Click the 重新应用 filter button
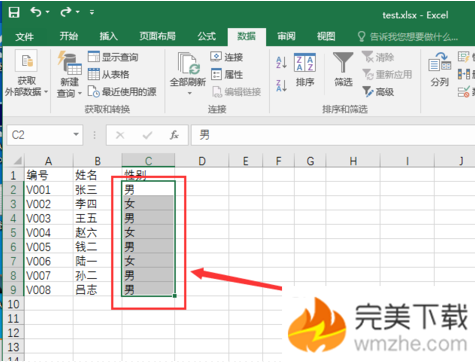This screenshot has height=362, width=475. click(387, 74)
